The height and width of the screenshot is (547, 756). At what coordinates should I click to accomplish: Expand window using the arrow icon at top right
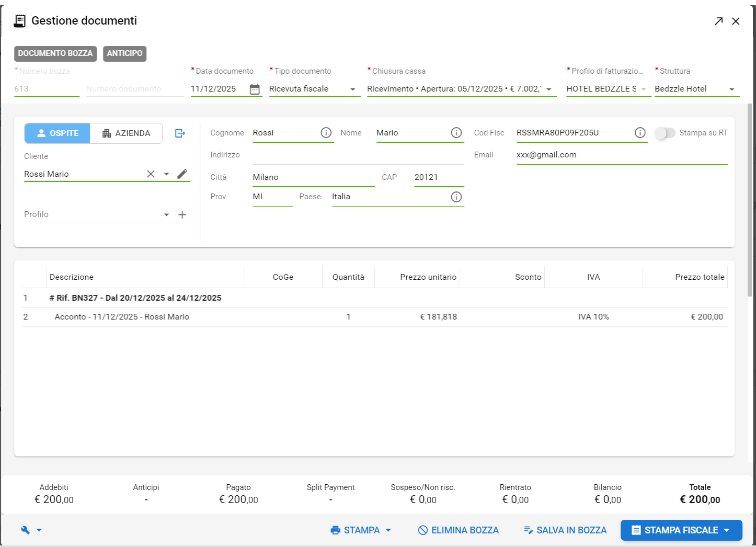coord(718,21)
